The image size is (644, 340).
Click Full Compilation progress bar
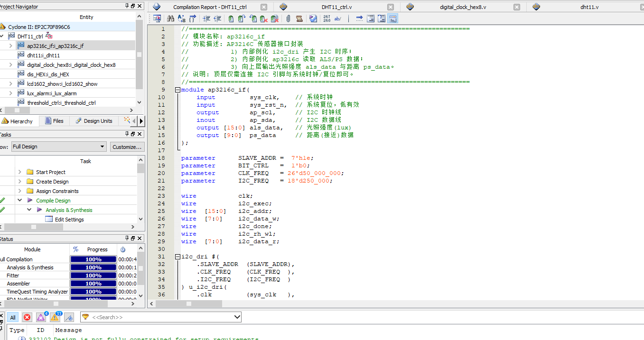[x=93, y=259]
